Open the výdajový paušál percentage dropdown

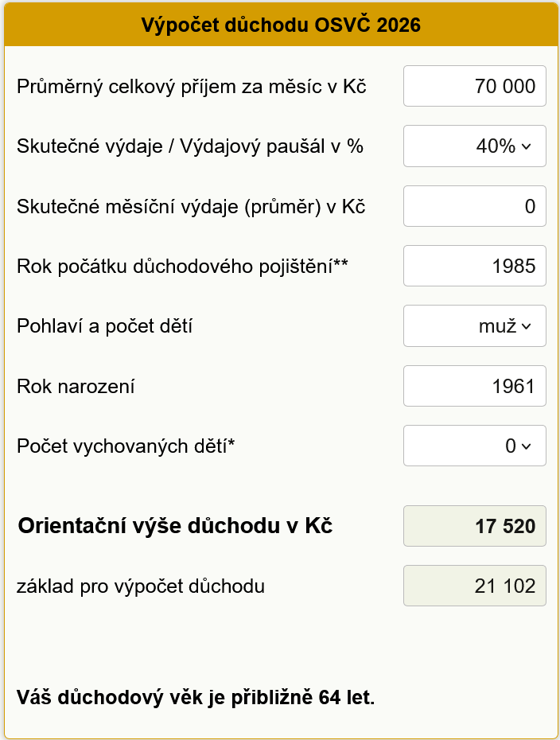(x=474, y=146)
